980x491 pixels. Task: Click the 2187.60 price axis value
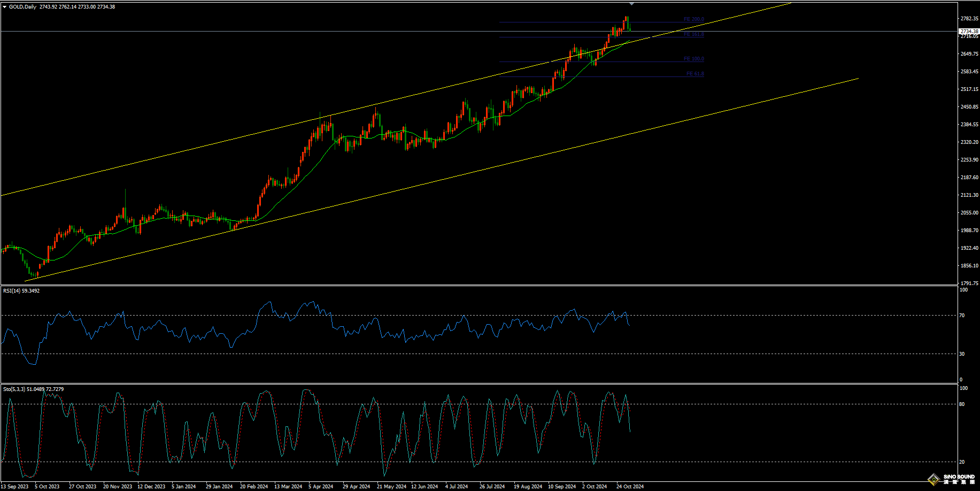click(x=969, y=178)
